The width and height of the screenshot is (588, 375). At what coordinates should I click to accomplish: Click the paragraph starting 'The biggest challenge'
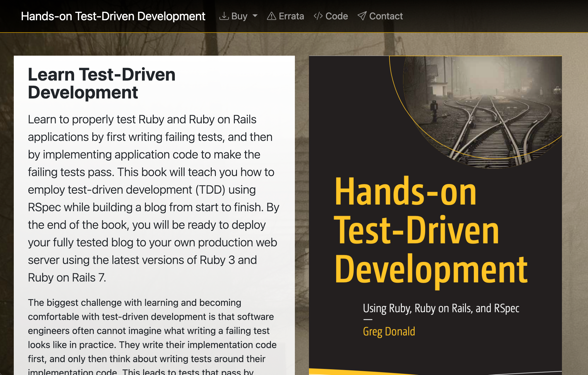[152, 337]
